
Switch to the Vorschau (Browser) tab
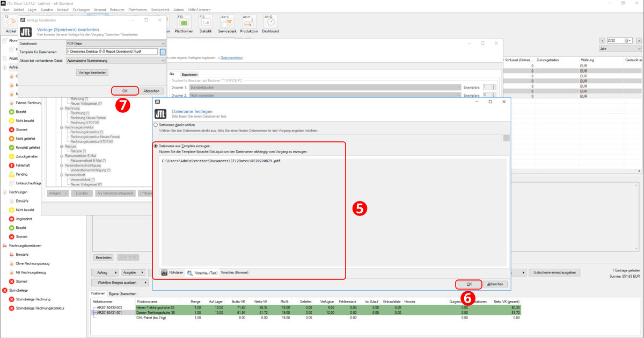235,272
